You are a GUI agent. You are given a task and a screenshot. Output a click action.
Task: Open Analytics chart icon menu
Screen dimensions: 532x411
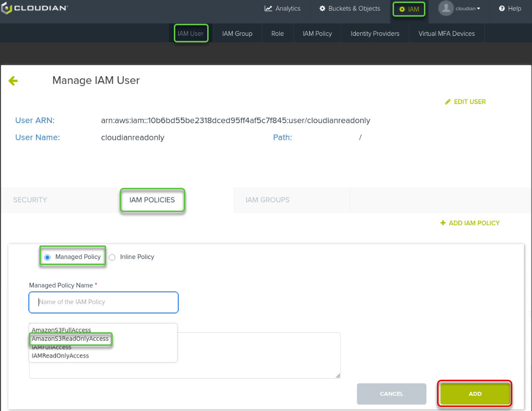(x=269, y=9)
